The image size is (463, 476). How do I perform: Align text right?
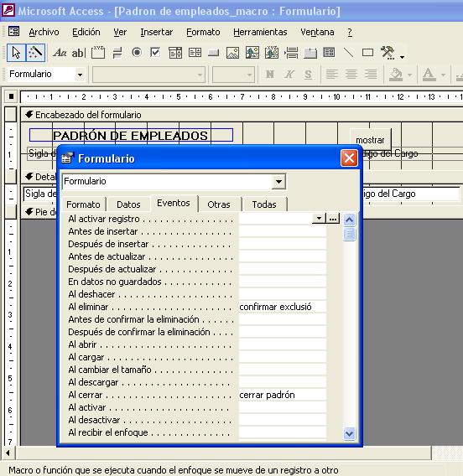coord(371,75)
